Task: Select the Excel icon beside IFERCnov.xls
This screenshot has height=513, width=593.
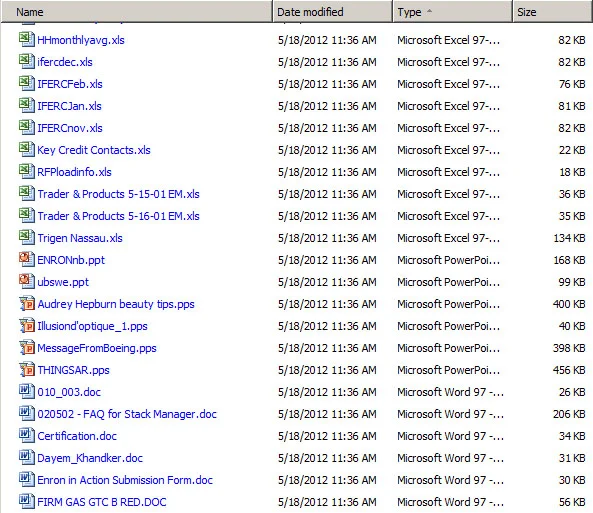Action: click(x=26, y=127)
